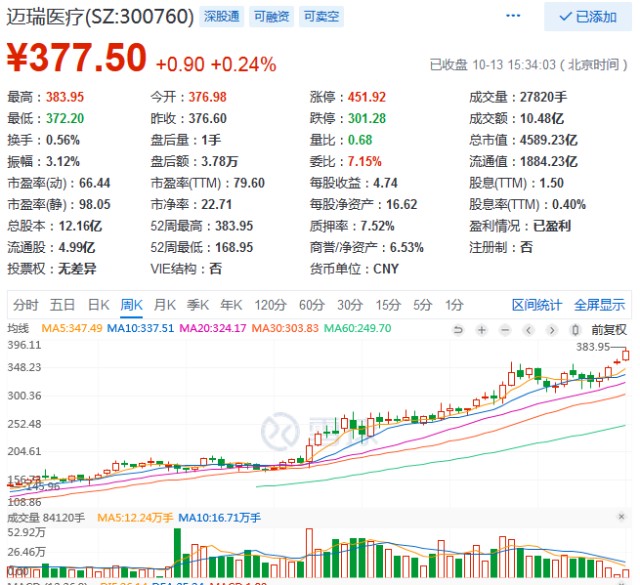The height and width of the screenshot is (585, 640).
Task: Switch to the 分时 chart tab
Action: click(x=25, y=305)
